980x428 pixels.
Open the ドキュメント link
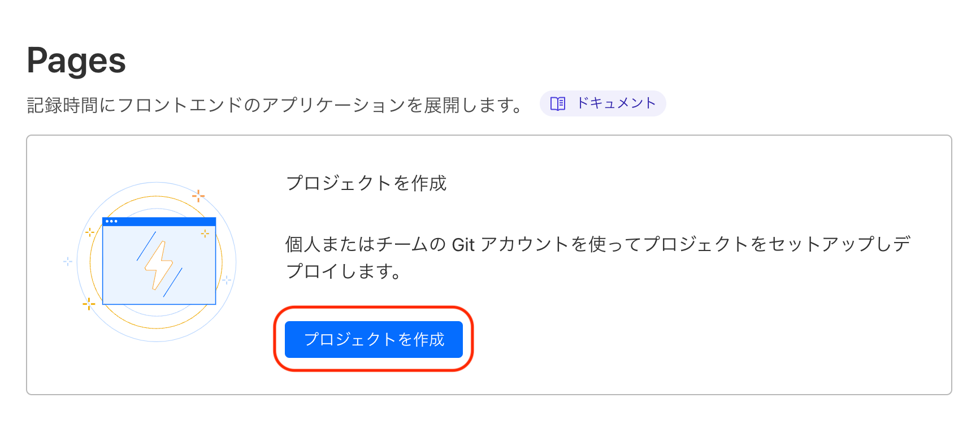coord(616,103)
